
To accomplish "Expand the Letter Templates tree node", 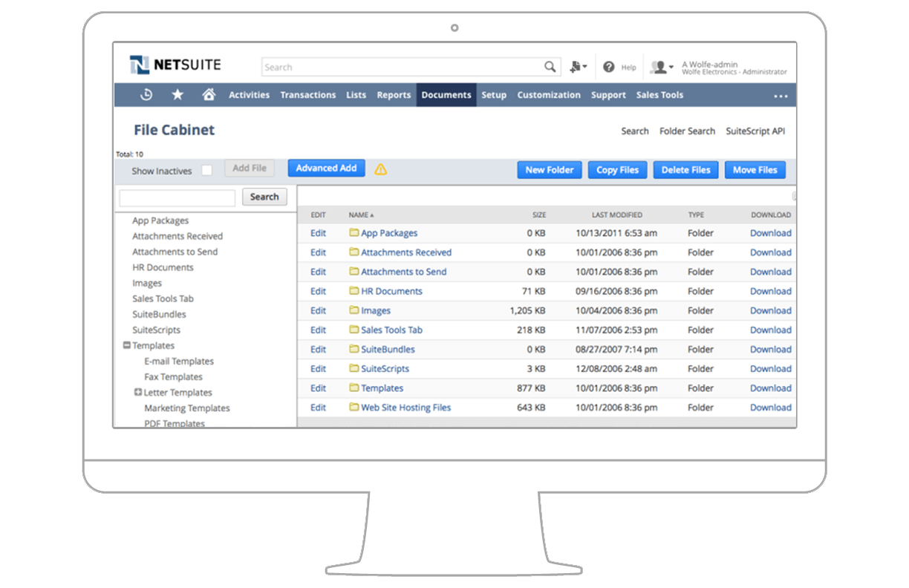I will (138, 392).
